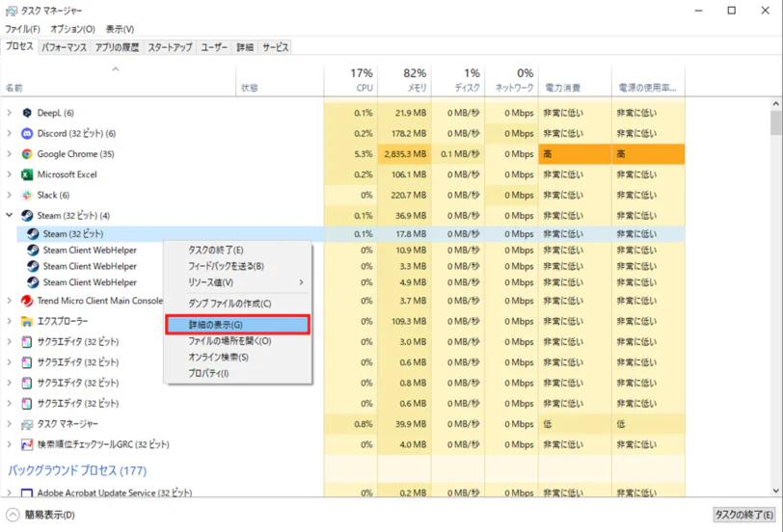This screenshot has width=783, height=532.
Task: Click the エクスプローラー folder icon
Action: point(27,321)
